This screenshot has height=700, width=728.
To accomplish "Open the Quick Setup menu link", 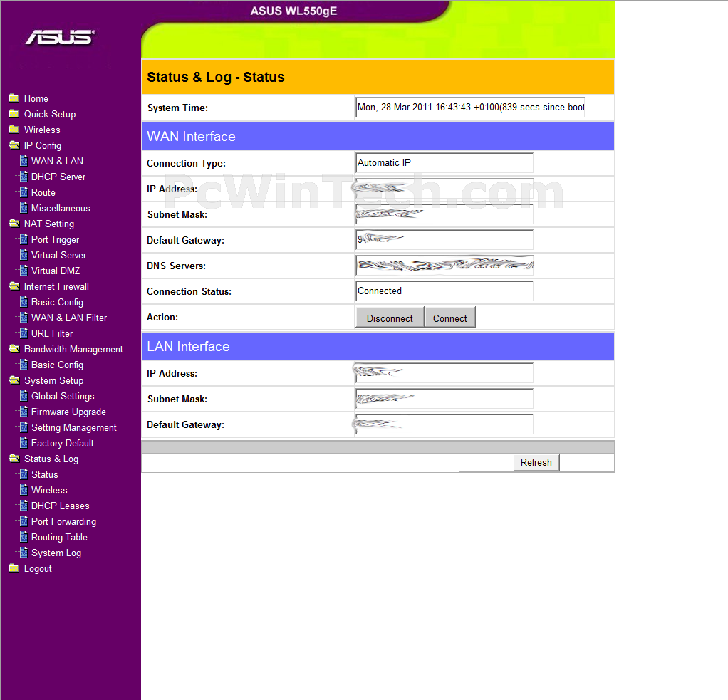I will point(50,114).
